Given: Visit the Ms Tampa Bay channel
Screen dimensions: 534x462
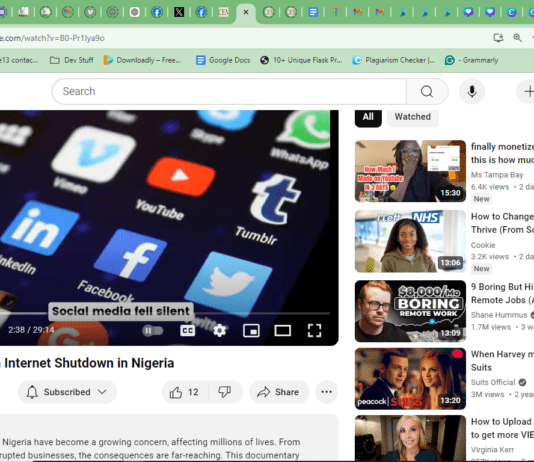Looking at the screenshot, I should pos(497,175).
